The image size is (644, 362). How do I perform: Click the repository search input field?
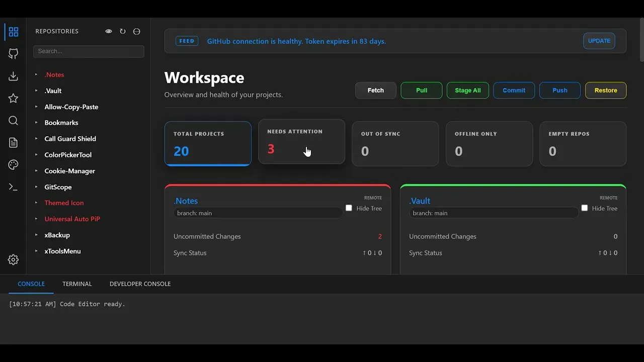pos(89,51)
